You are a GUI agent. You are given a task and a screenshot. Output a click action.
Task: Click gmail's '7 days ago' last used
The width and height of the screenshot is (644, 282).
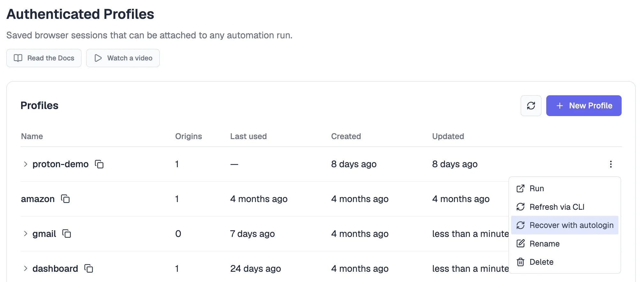tap(252, 234)
